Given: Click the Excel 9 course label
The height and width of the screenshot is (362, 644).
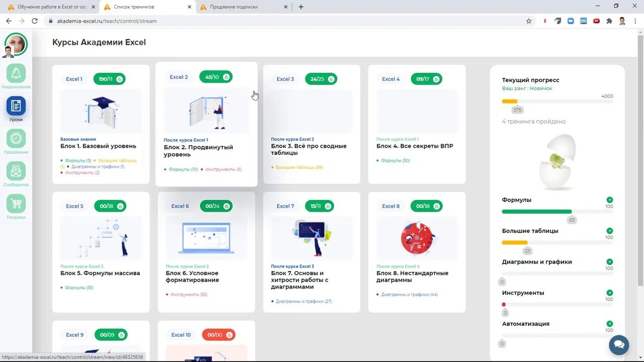Looking at the screenshot, I should [75, 335].
